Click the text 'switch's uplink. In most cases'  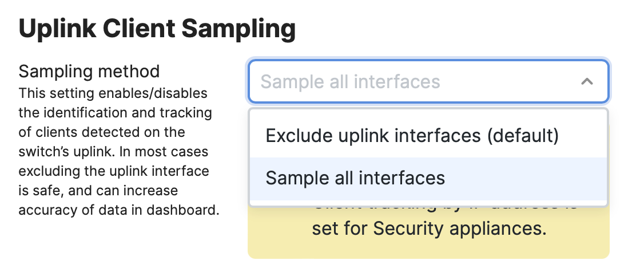pyautogui.click(x=113, y=152)
